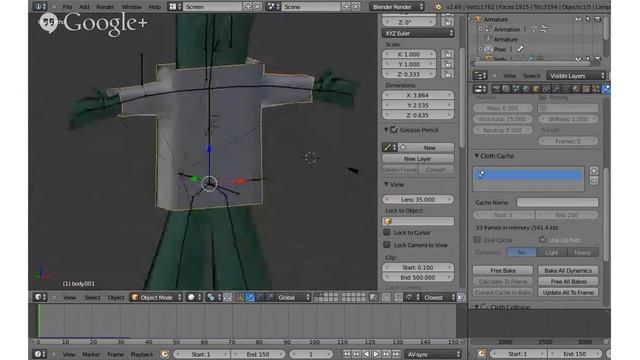Add a new cloth cache with plus icon

coord(594,170)
